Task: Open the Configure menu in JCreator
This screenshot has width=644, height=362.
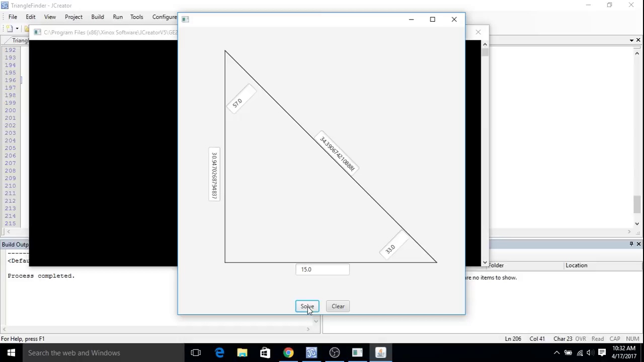Action: coord(165,17)
